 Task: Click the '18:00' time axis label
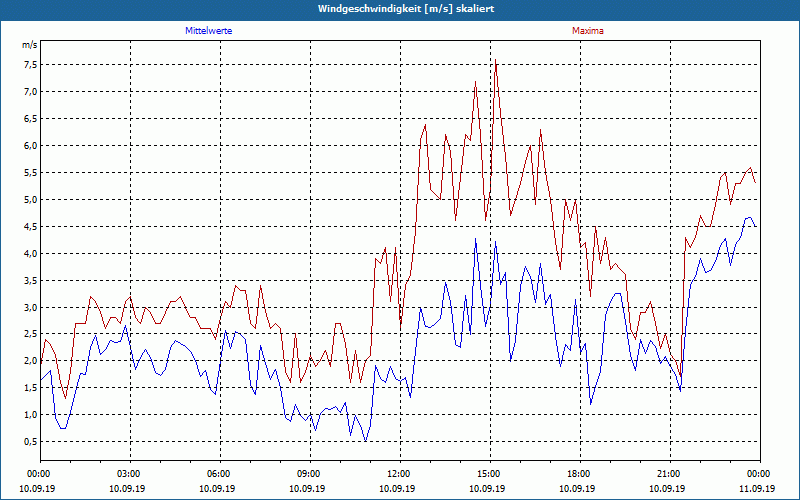(x=577, y=474)
